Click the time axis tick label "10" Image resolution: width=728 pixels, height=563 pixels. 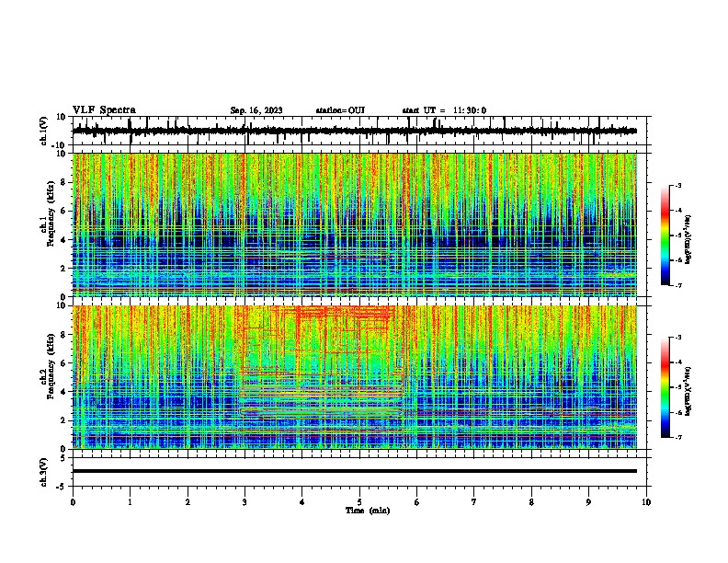[x=646, y=502]
